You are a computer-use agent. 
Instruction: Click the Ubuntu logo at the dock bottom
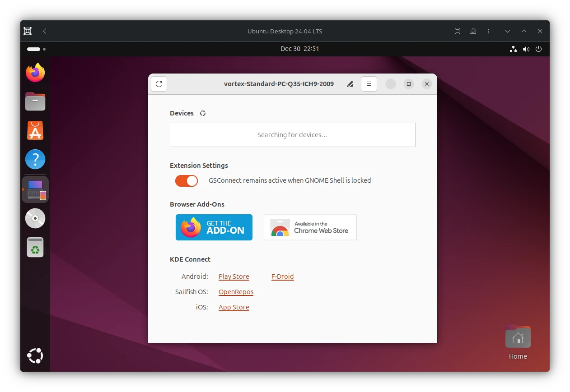[35, 356]
